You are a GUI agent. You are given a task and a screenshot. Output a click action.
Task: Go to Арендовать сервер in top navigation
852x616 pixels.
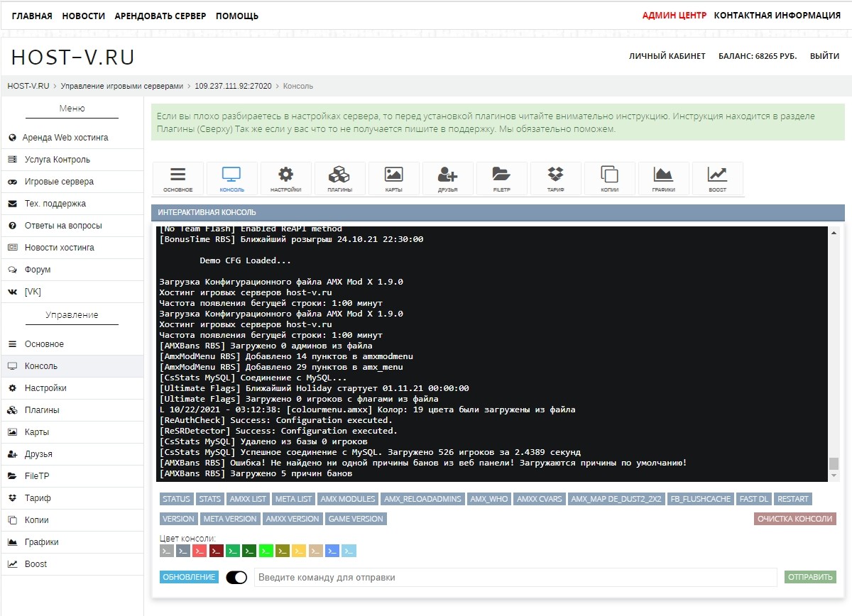(x=160, y=16)
